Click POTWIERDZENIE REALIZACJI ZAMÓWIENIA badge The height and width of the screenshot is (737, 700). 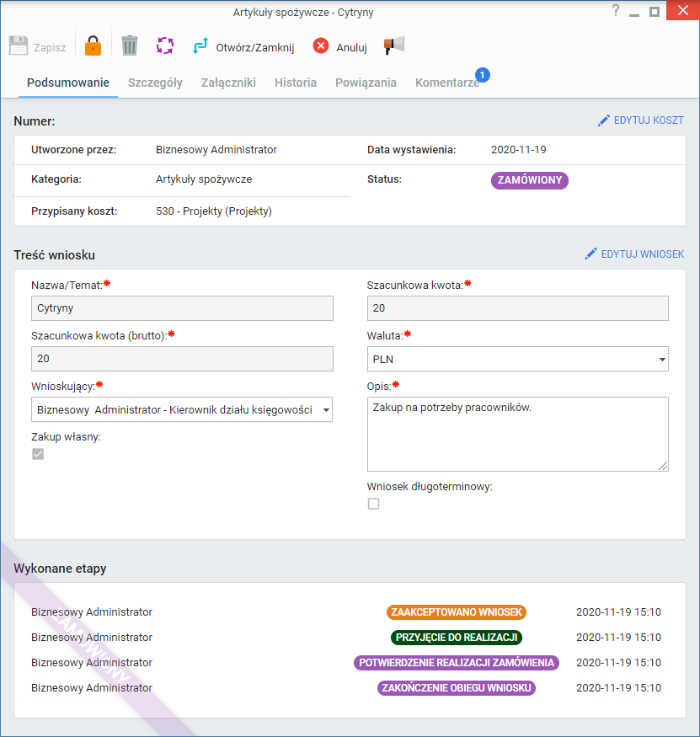(x=457, y=663)
